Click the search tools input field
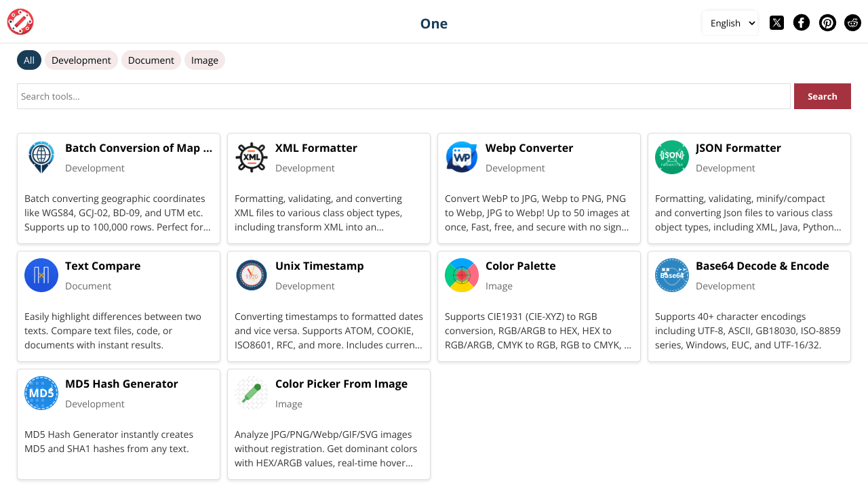The image size is (868, 488). coord(403,96)
